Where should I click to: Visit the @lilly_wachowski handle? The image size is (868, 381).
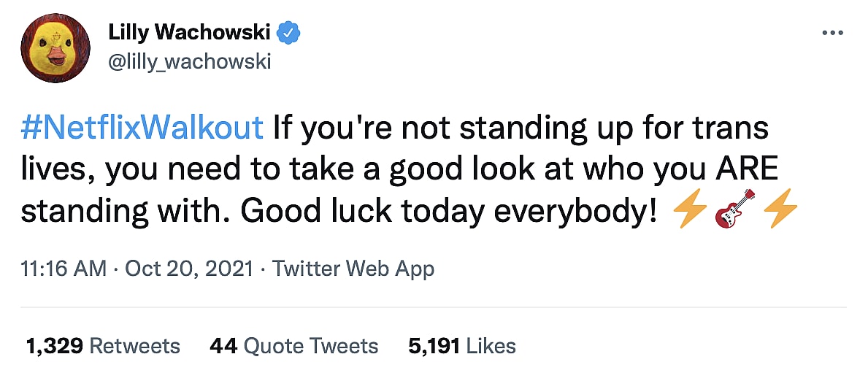click(189, 61)
